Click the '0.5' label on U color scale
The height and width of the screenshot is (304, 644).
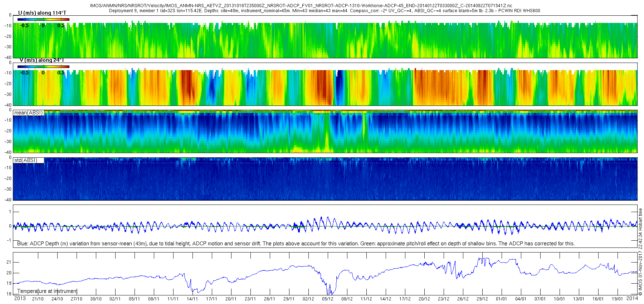pos(61,25)
